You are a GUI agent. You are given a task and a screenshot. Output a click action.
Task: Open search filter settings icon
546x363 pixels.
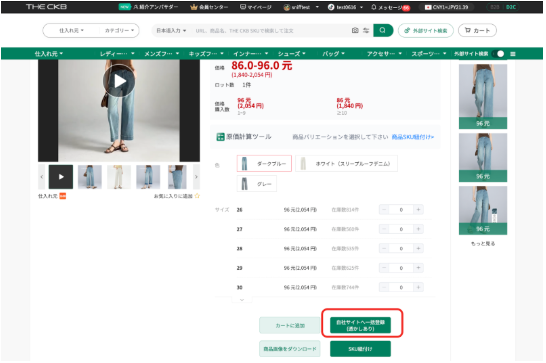[x=366, y=30]
